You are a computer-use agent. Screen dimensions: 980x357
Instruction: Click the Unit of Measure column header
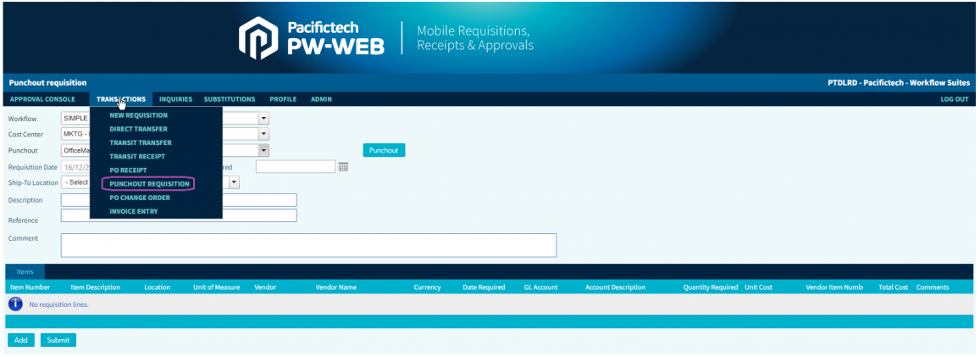(216, 287)
